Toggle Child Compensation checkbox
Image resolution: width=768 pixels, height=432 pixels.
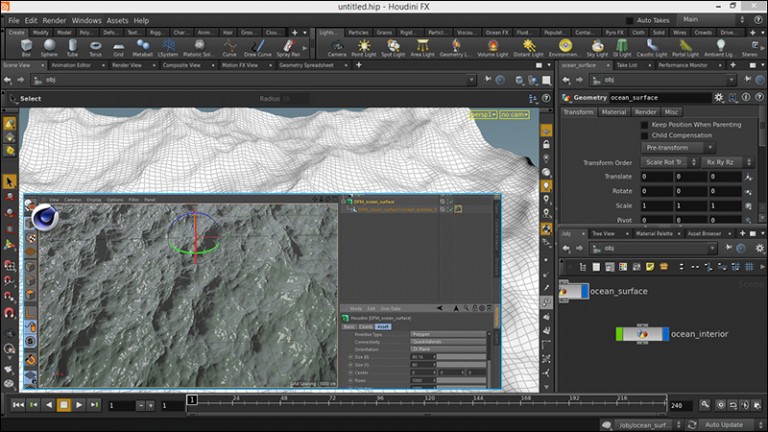pos(645,135)
